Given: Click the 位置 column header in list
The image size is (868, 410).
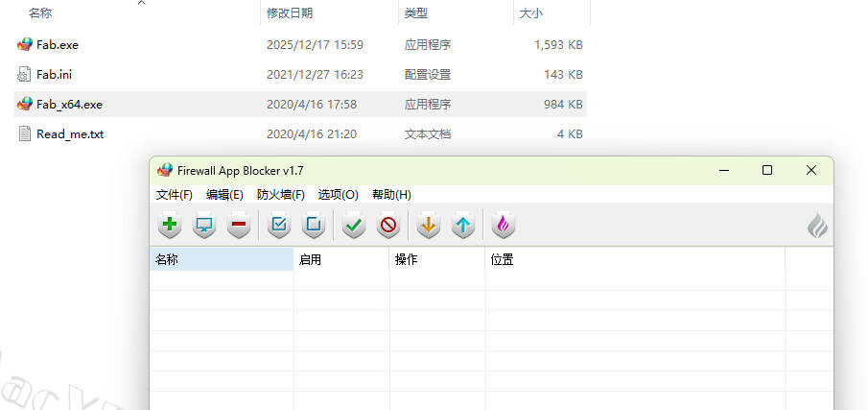Looking at the screenshot, I should (x=633, y=259).
